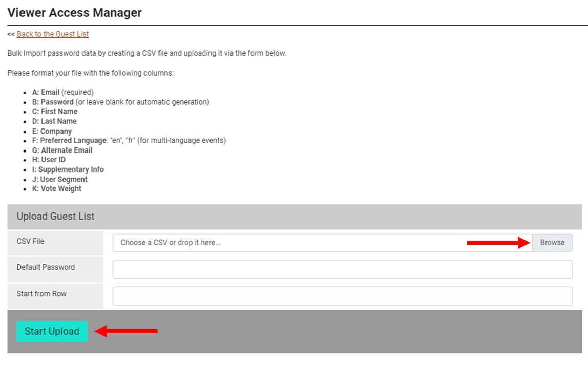Click the CSV File label
Viewport: 588px width, 366px height.
pos(31,241)
